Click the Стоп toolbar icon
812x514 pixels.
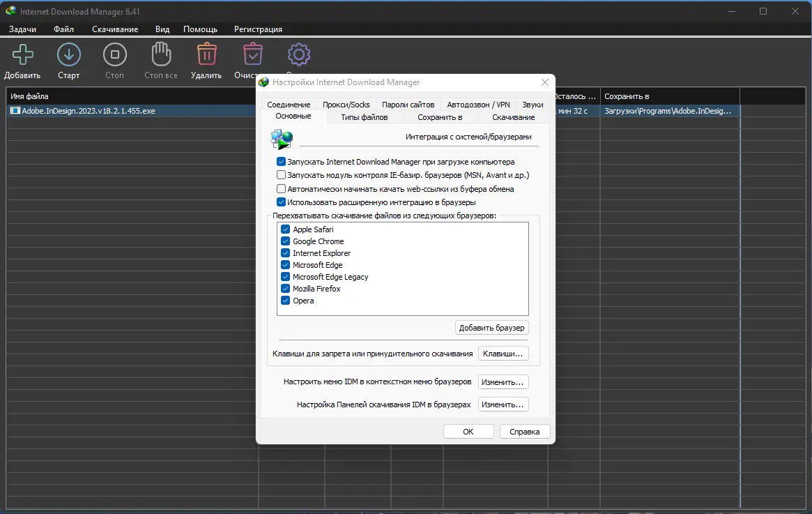click(x=115, y=54)
